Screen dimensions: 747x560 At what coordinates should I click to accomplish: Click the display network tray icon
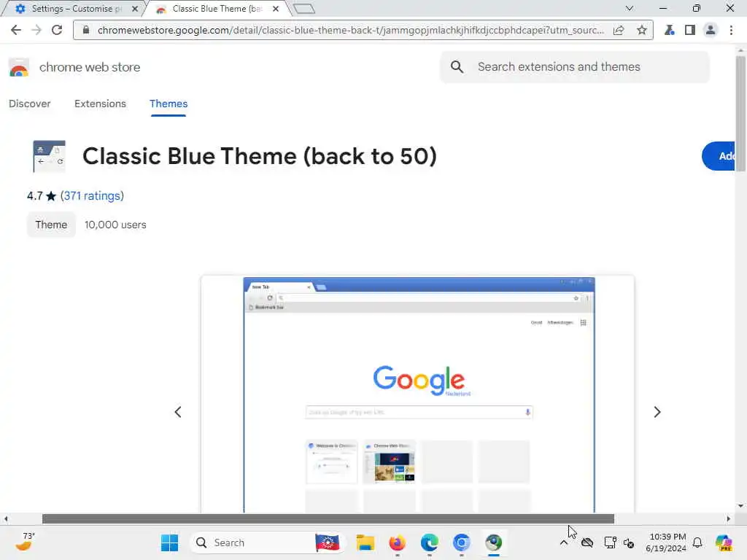[611, 542]
